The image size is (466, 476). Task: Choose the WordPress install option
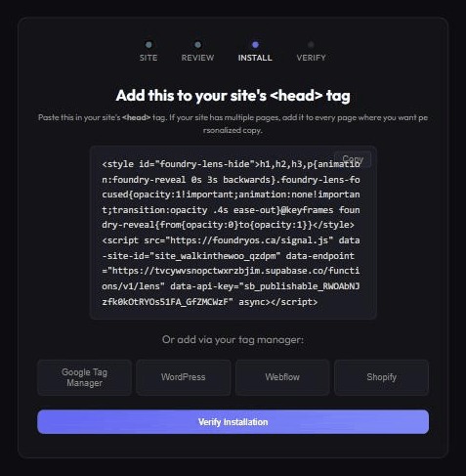point(184,377)
